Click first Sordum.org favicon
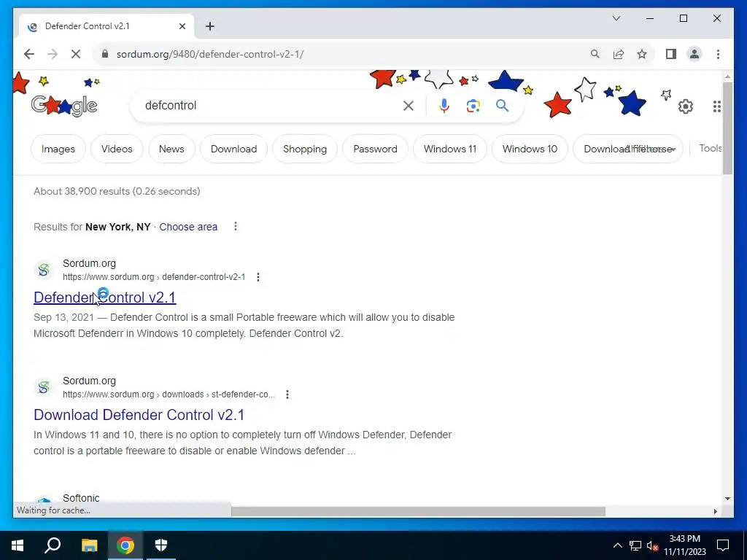Image resolution: width=747 pixels, height=560 pixels. [x=44, y=270]
